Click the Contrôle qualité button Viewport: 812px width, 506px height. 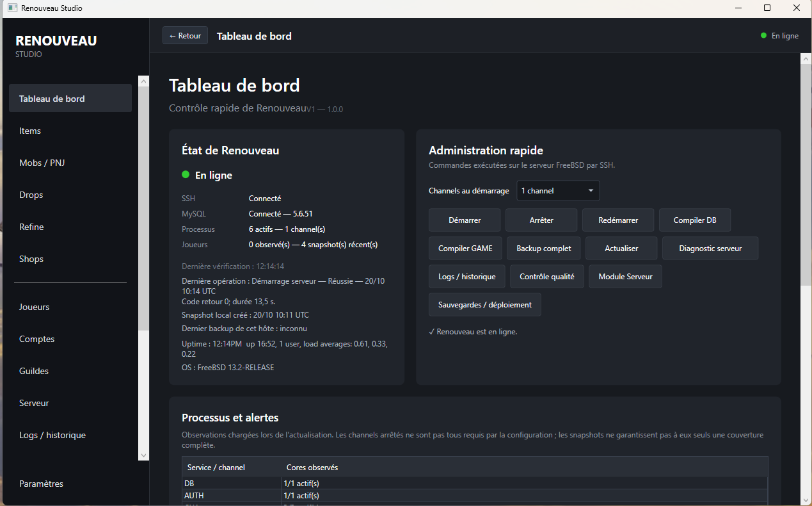point(547,276)
